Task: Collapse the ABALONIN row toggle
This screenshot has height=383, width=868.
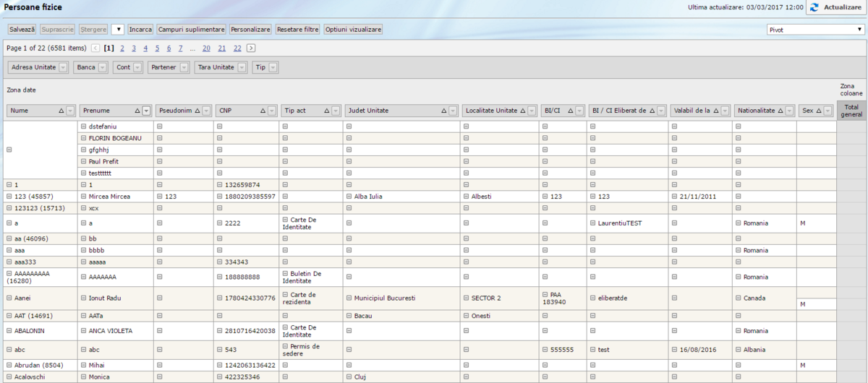Action: (9, 331)
